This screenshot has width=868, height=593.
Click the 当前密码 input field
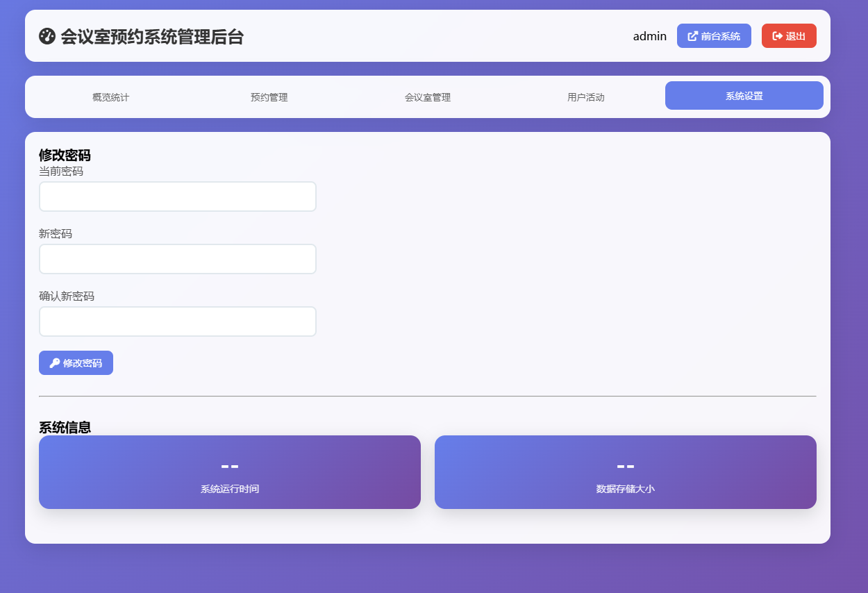tap(177, 197)
